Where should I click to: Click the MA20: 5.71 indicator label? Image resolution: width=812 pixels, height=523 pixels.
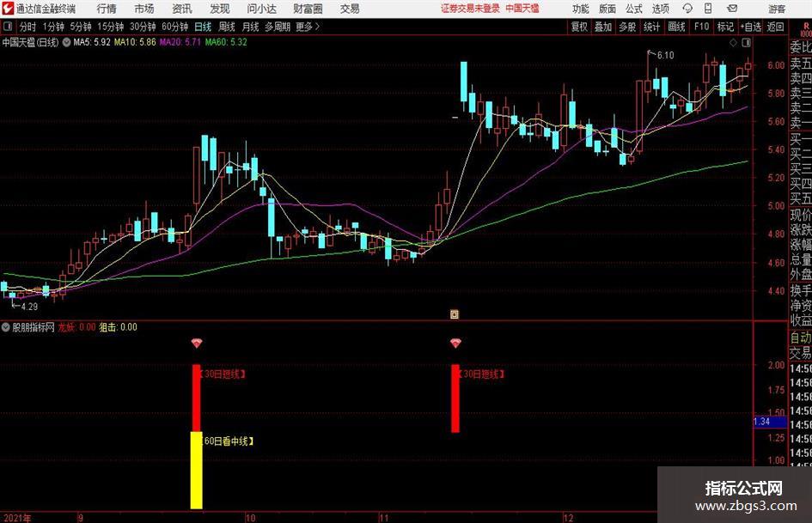click(180, 42)
